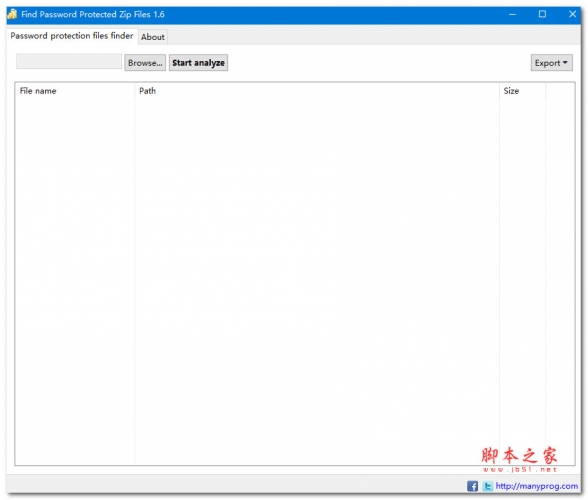The width and height of the screenshot is (588, 500).
Task: Minimize the Find Password Protected window
Action: click(x=512, y=15)
